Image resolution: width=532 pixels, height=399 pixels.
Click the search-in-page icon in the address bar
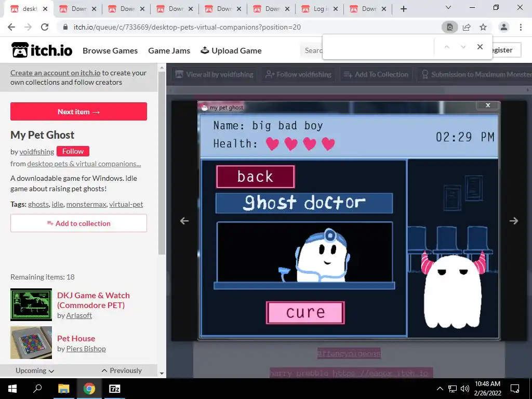pyautogui.click(x=450, y=27)
